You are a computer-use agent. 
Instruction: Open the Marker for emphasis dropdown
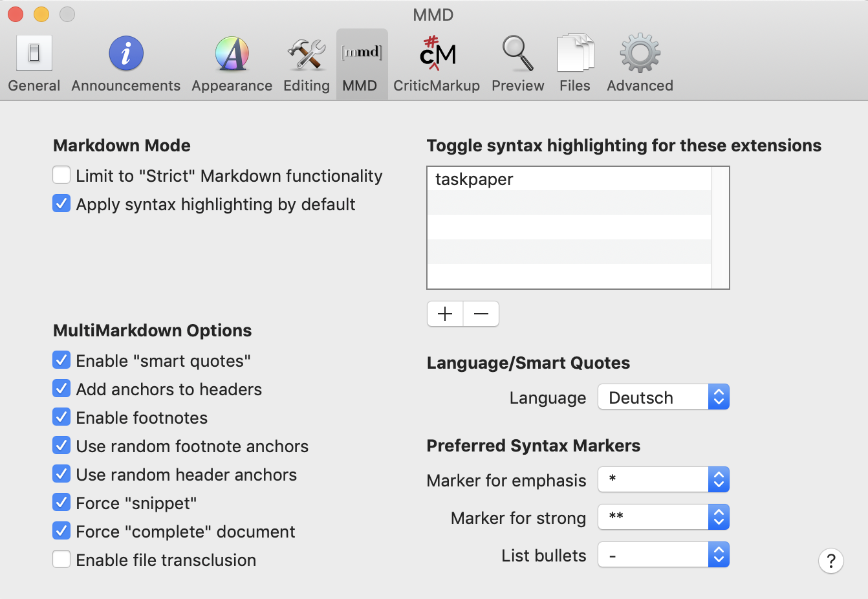click(x=664, y=480)
